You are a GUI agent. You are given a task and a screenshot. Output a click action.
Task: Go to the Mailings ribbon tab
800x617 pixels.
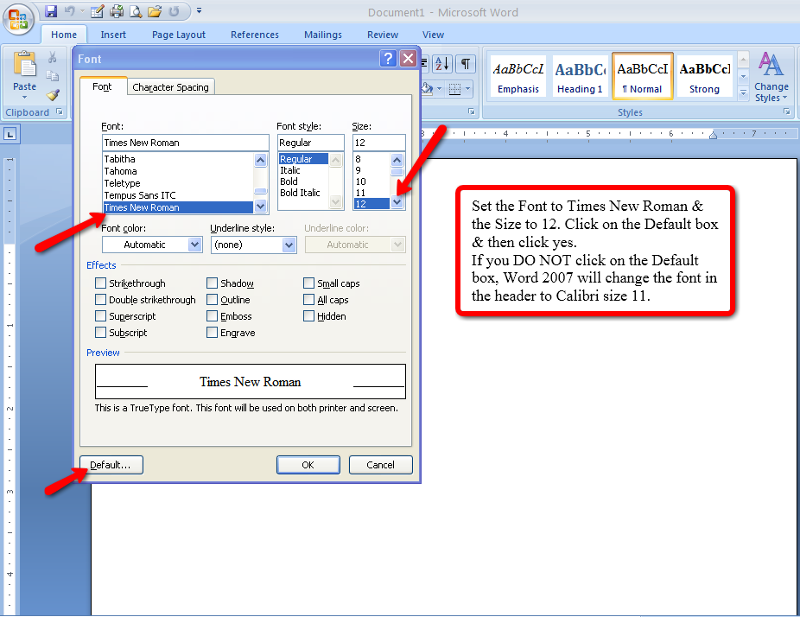[323, 35]
